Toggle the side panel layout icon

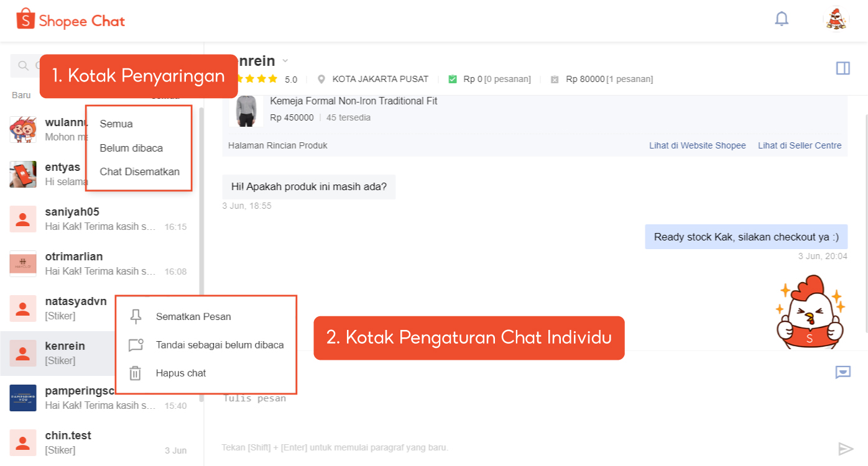coord(843,68)
